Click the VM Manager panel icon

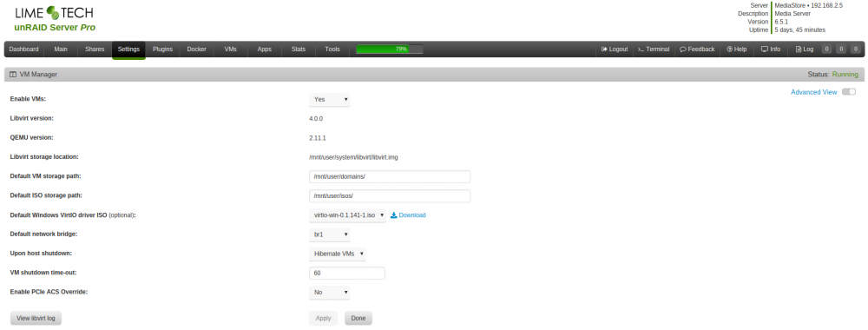coord(13,74)
